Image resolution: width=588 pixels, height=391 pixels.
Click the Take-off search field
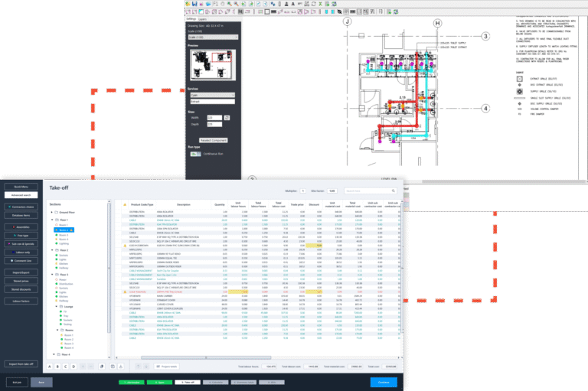tap(370, 191)
